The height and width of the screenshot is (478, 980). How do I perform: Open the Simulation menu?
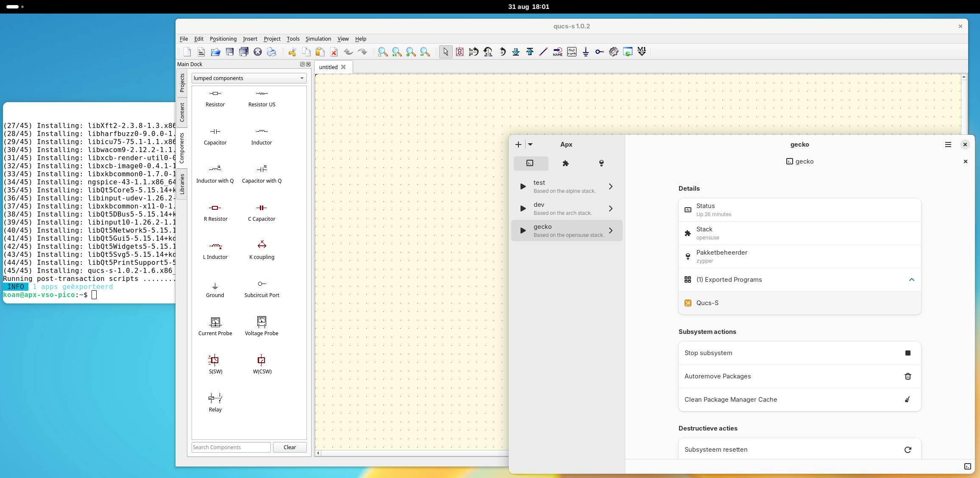318,39
